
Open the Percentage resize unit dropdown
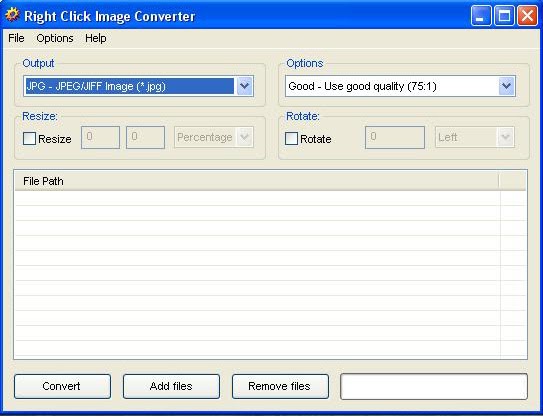click(x=214, y=138)
